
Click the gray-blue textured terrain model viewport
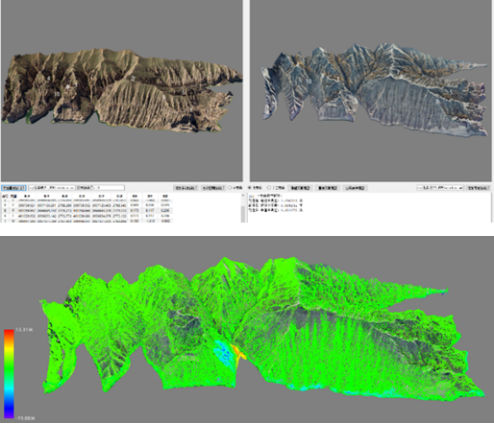(371, 91)
